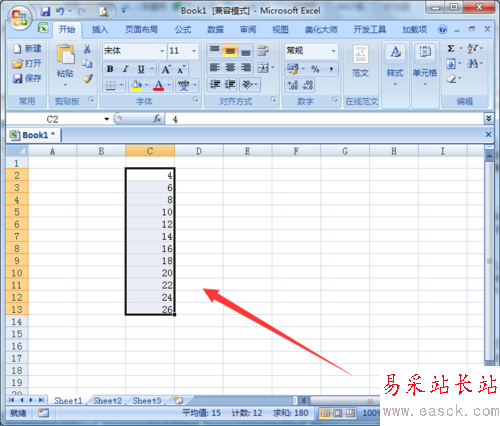Open font color dropdown arrow
Viewport: 500px width, 426px height.
[169, 85]
